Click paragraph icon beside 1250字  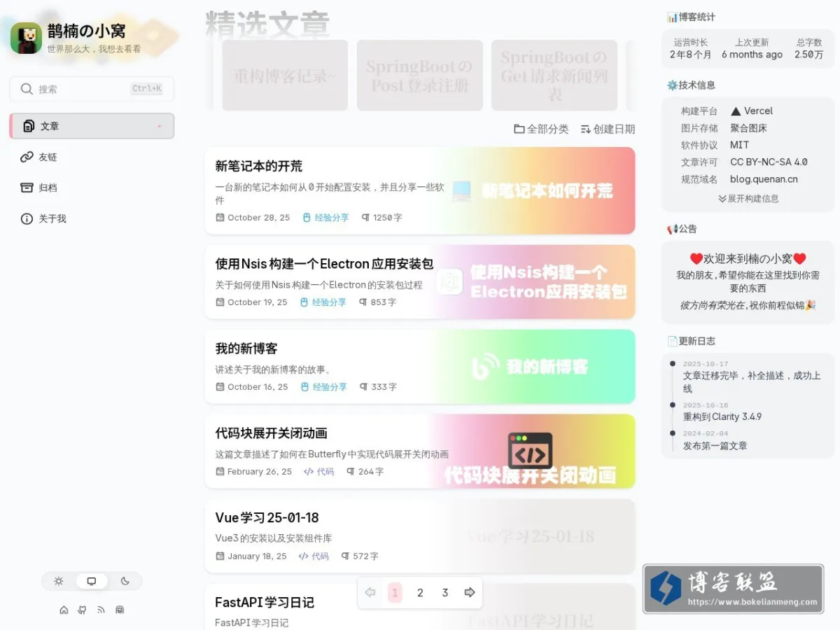(x=365, y=218)
